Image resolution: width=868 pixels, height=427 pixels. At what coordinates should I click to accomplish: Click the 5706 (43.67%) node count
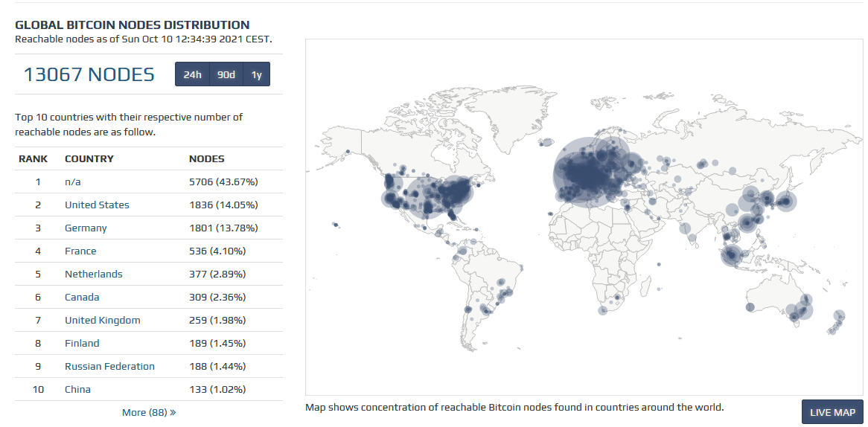pos(223,182)
